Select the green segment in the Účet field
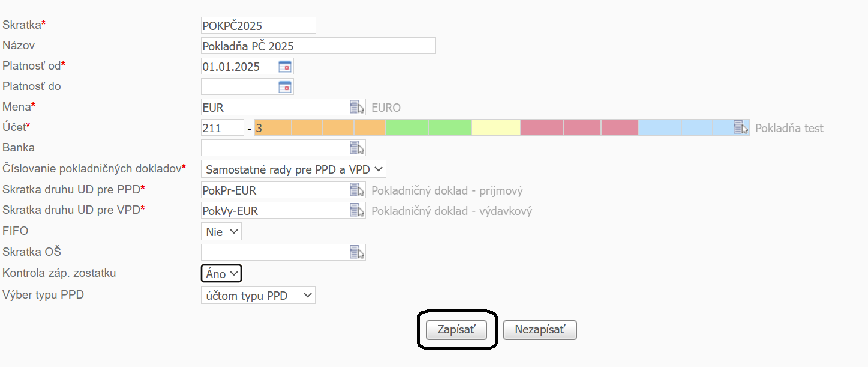This screenshot has width=868, height=367. (x=407, y=127)
